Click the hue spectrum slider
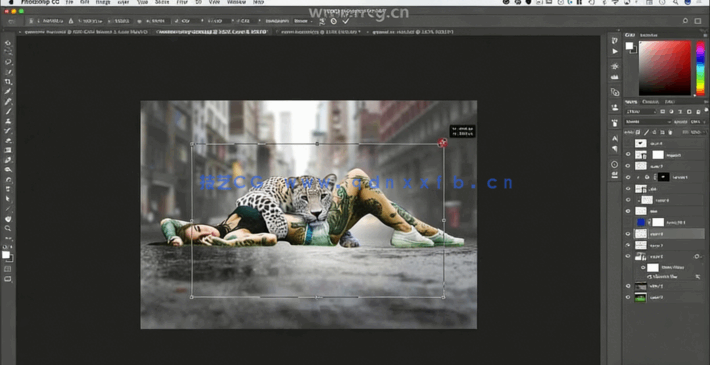The image size is (710, 365). [x=700, y=67]
